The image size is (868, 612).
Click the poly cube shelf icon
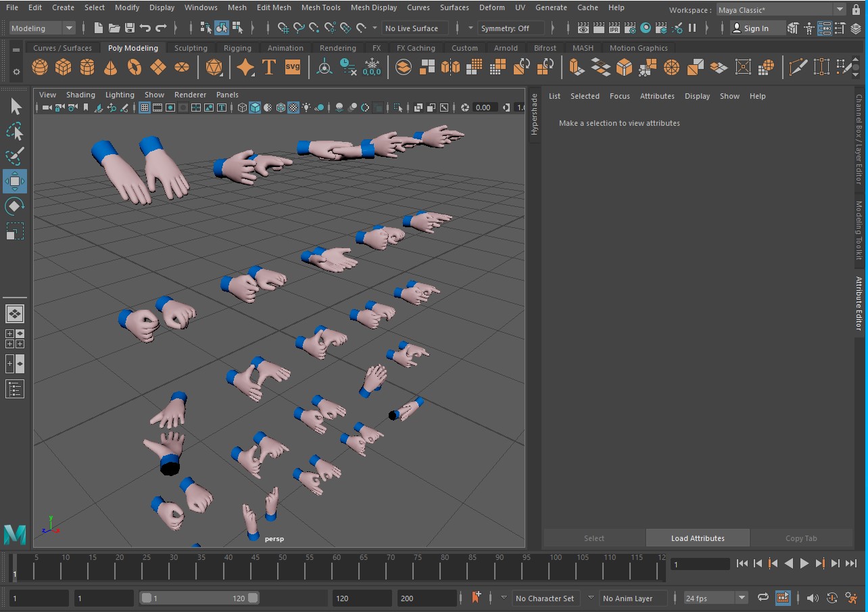point(64,68)
